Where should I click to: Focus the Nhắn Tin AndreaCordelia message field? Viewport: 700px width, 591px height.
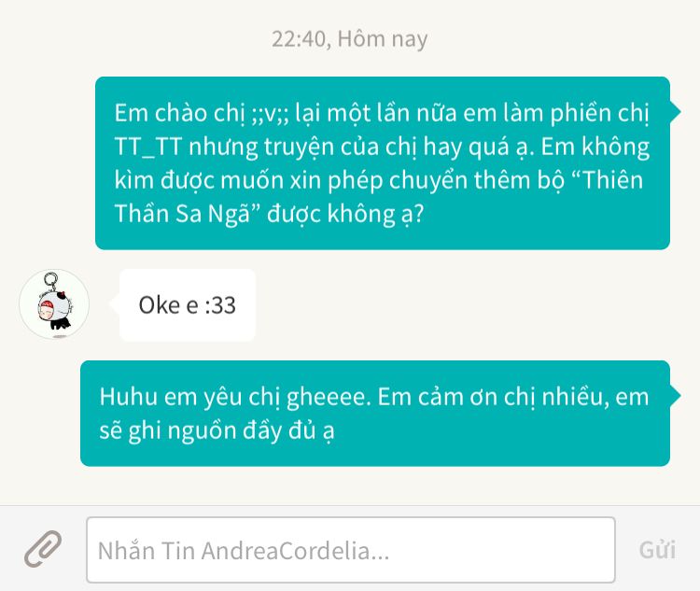click(351, 550)
